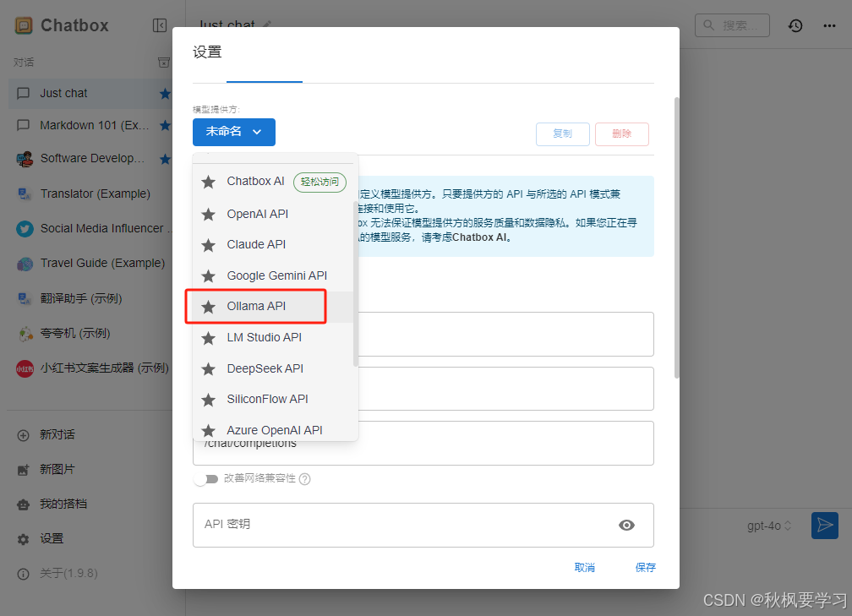Select Chatbox AI from provider list
Viewport: 852px width, 616px height.
tap(273, 182)
